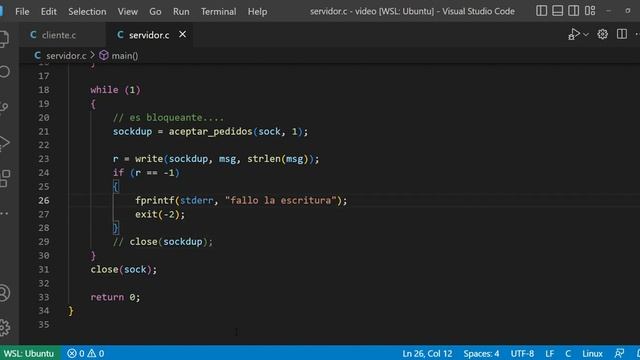Click line number 31 in the gutter
Viewport: 640px width, 360px height.
coord(44,269)
